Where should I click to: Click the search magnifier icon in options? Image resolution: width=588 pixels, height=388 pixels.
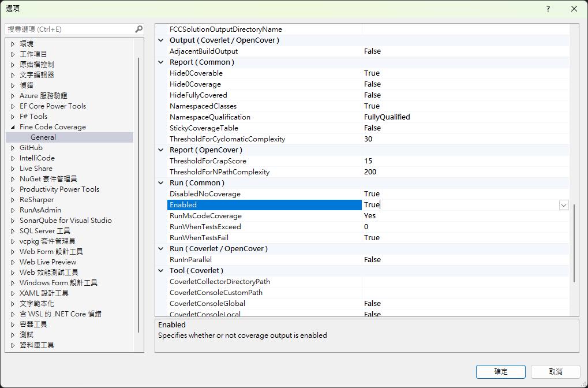pyautogui.click(x=138, y=29)
